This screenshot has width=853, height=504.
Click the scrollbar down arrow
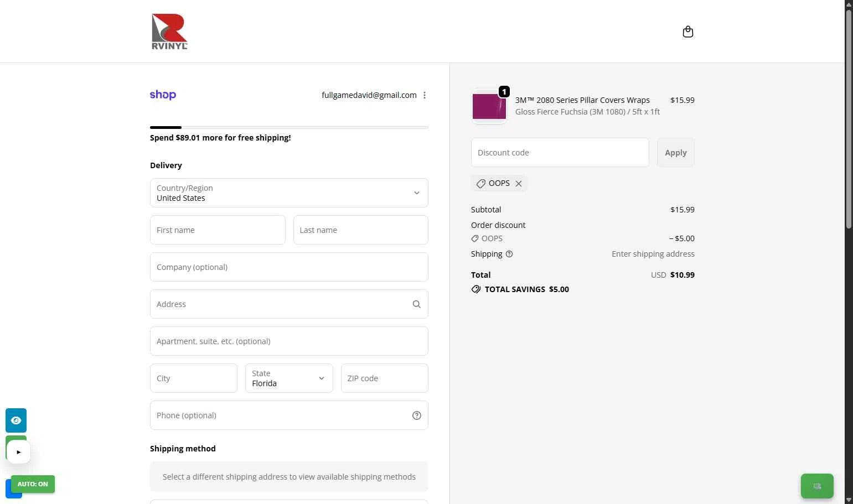849,500
